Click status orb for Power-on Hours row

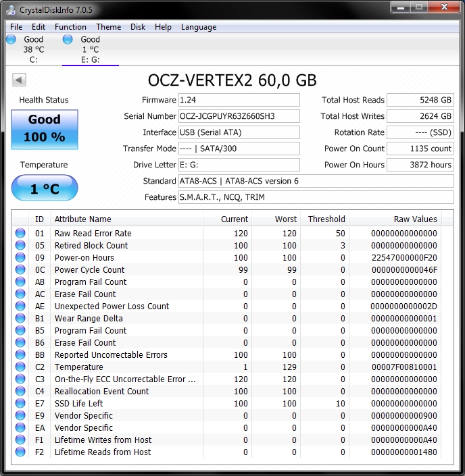(x=20, y=257)
